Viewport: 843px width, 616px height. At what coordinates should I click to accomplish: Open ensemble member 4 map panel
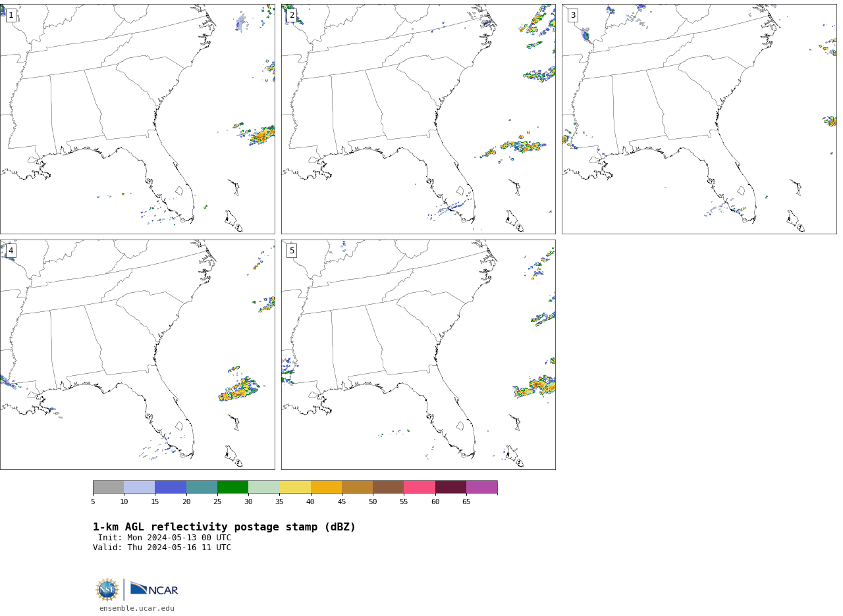coord(137,355)
